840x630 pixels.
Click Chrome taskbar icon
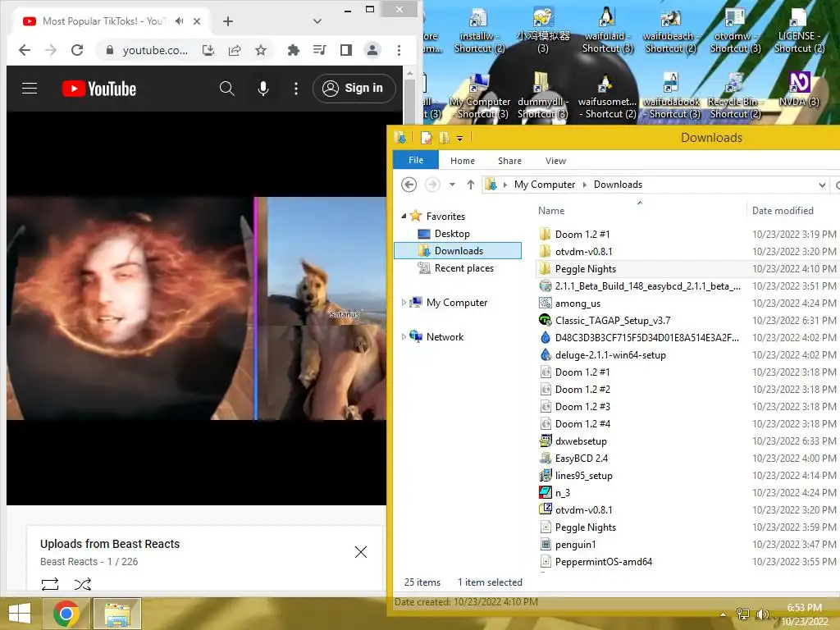coord(66,614)
